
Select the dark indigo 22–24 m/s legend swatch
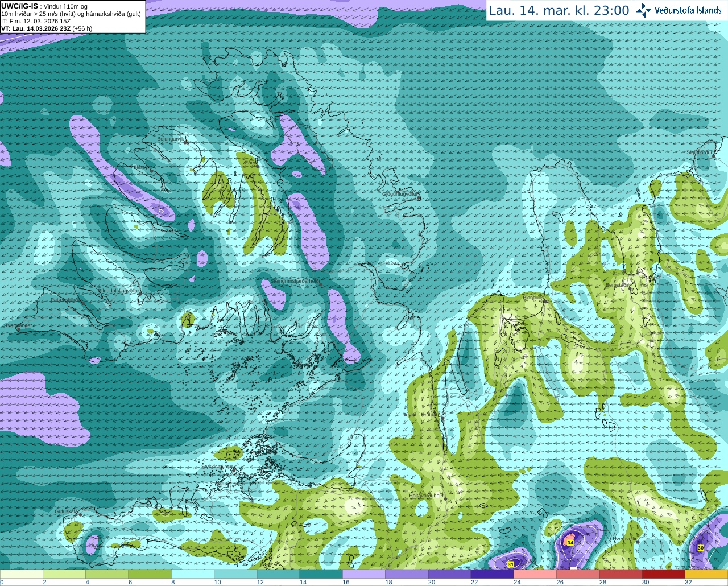(492, 574)
